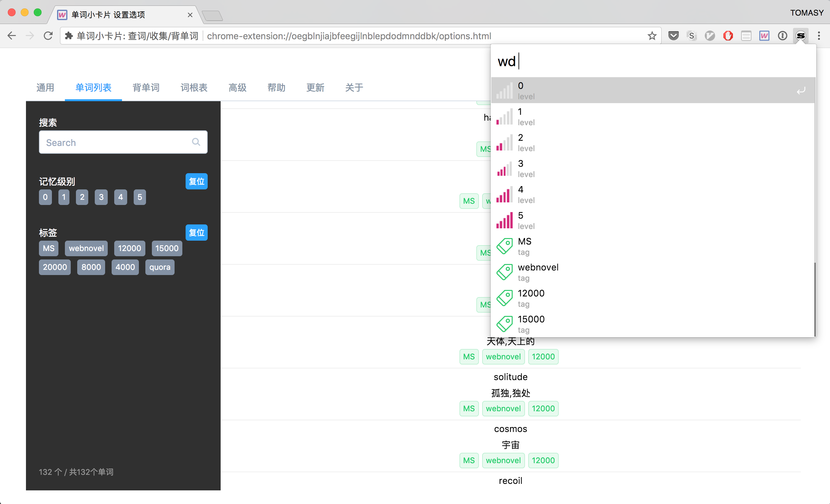Reload the page with refresh icon

(48, 36)
